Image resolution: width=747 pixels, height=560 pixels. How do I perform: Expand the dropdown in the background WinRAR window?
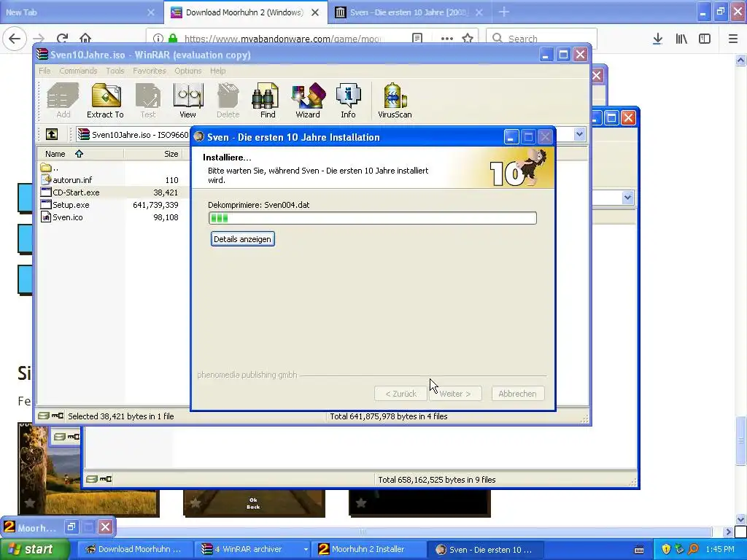point(627,197)
